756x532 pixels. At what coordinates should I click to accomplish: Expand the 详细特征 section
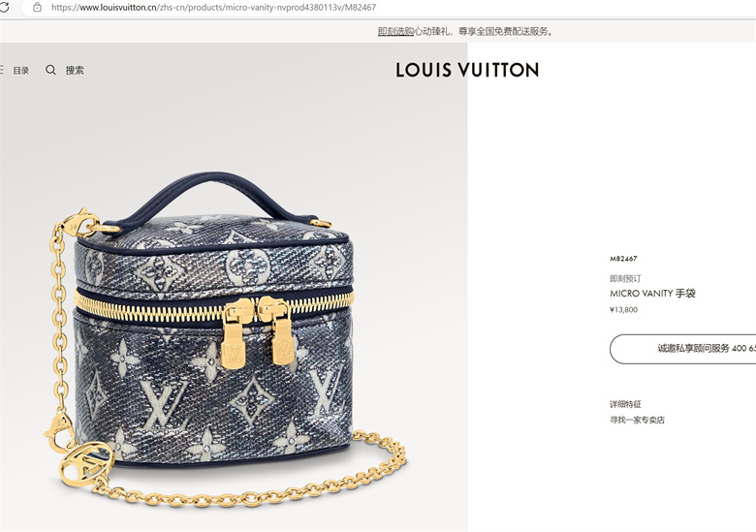click(x=625, y=404)
